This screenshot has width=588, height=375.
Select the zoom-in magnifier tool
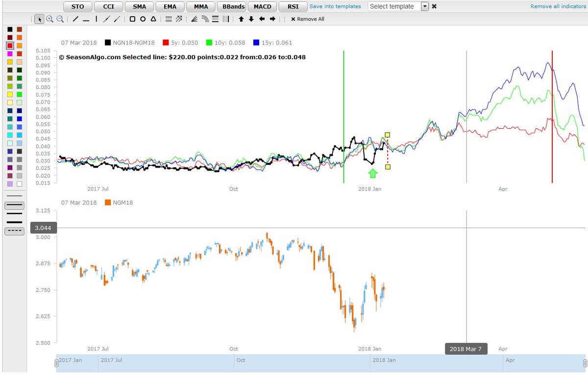(x=50, y=19)
